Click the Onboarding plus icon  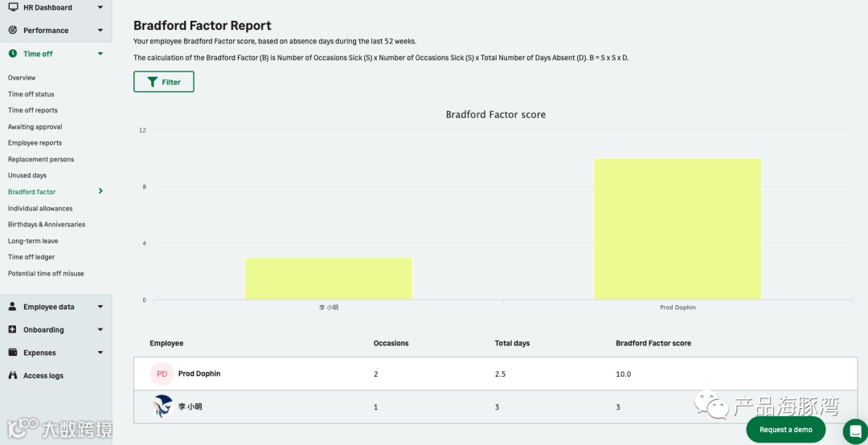click(13, 330)
